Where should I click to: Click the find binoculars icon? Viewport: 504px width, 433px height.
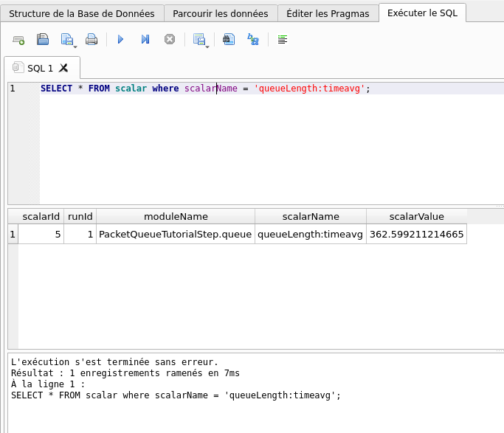pyautogui.click(x=229, y=40)
